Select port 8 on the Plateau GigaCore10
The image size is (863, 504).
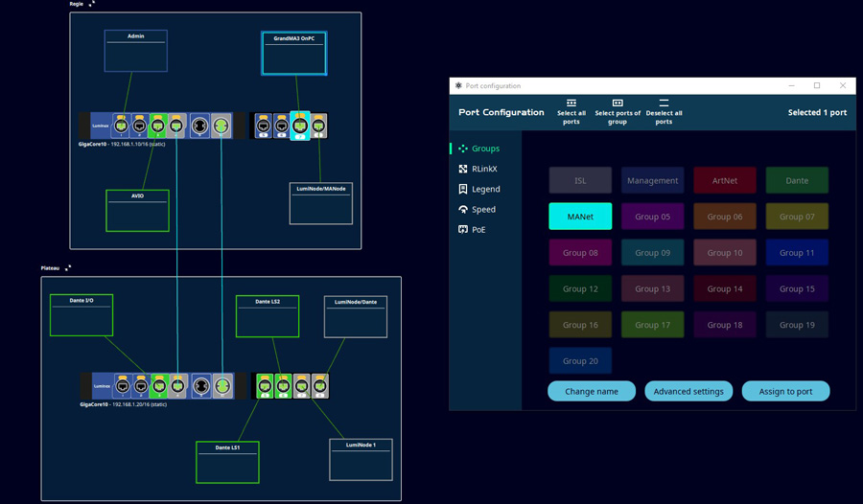319,386
